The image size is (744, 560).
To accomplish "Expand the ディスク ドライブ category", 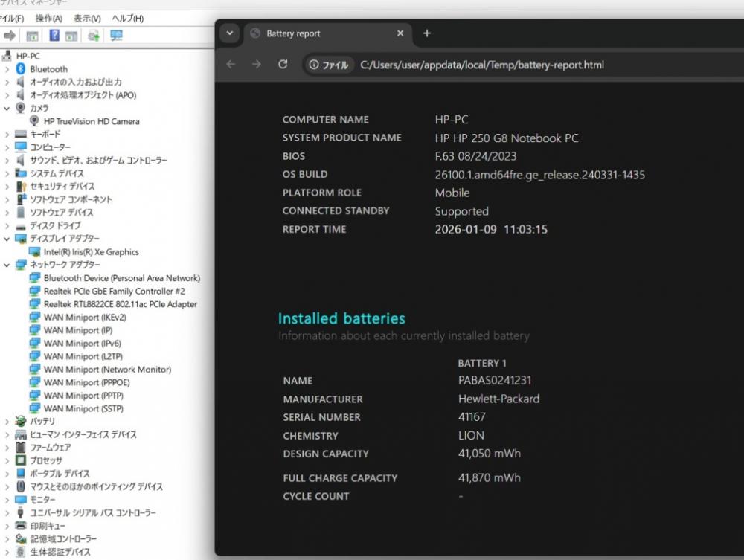I will click(7, 225).
